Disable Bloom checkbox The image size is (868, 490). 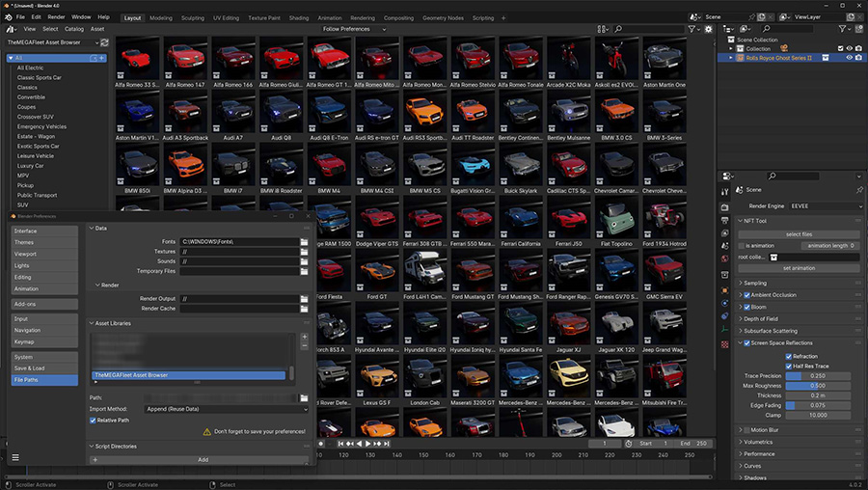746,308
